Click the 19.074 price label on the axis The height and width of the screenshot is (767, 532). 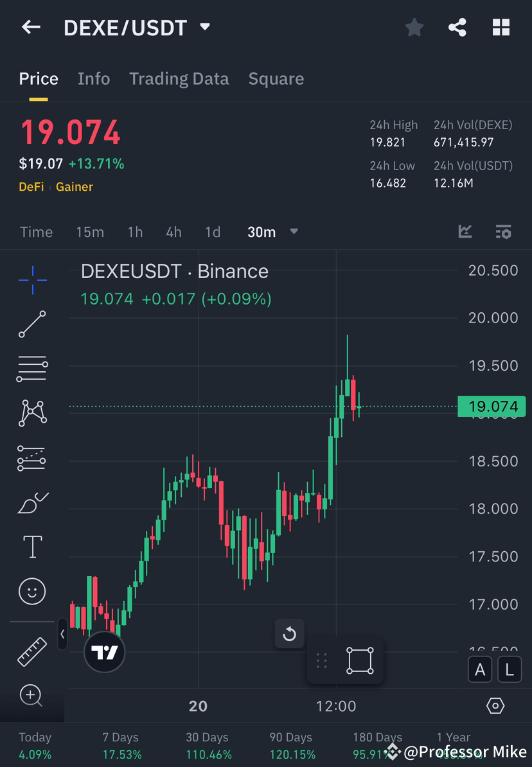(x=492, y=406)
